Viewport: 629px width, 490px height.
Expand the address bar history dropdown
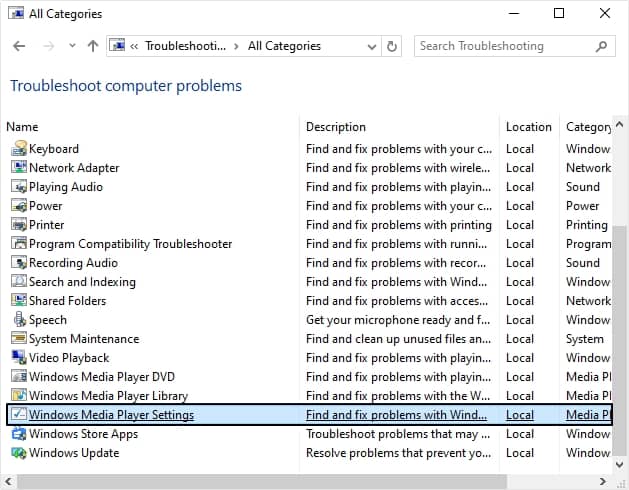click(371, 47)
